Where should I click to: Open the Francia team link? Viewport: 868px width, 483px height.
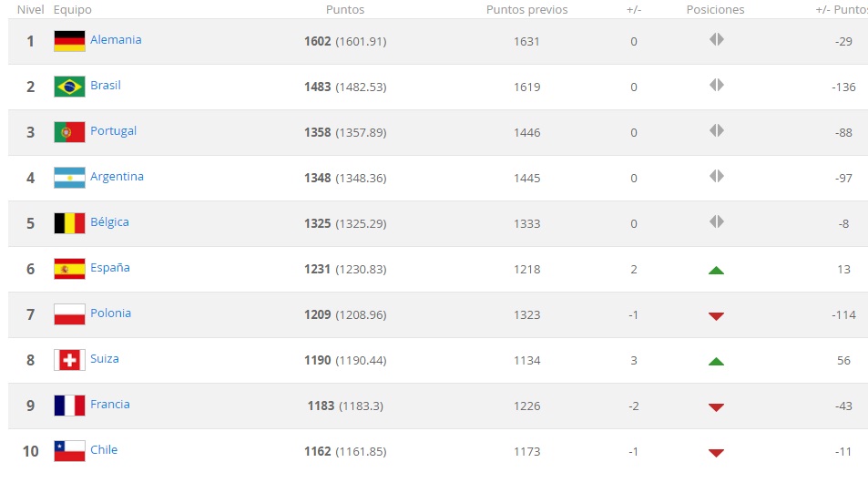click(x=109, y=405)
